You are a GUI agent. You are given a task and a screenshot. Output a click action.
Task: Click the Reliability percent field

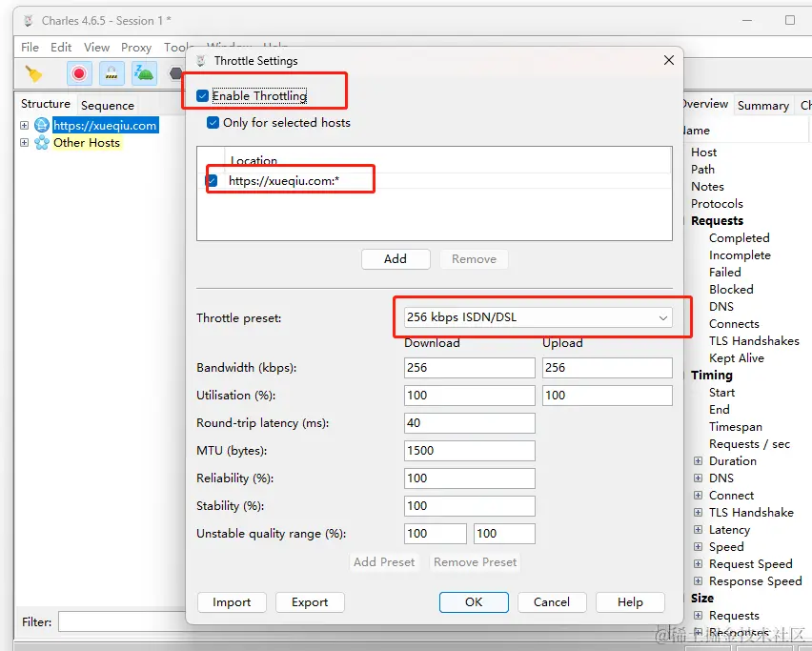coord(469,478)
